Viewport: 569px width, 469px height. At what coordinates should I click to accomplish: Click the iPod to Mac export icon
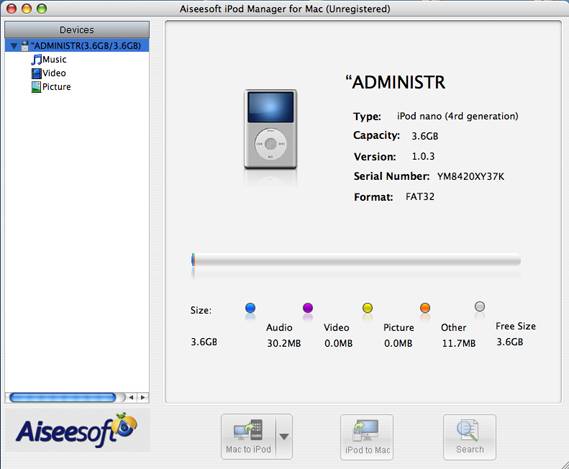tap(367, 430)
